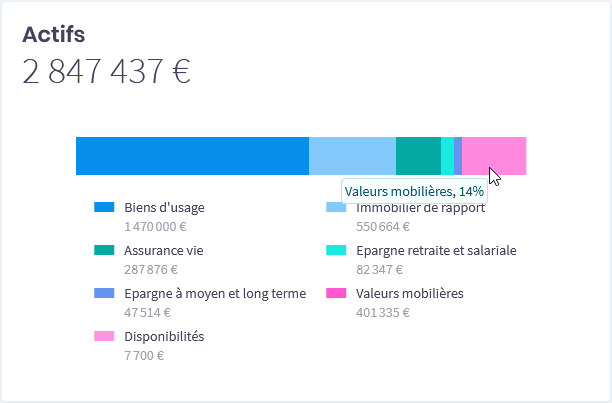Click the Actifs card title
This screenshot has width=612, height=403.
[x=53, y=34]
